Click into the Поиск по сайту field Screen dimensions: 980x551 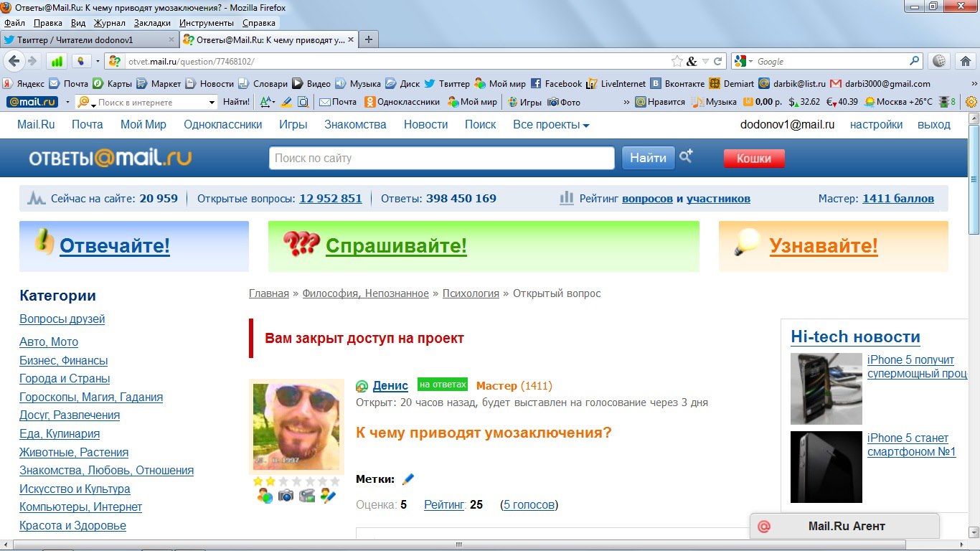coord(441,158)
